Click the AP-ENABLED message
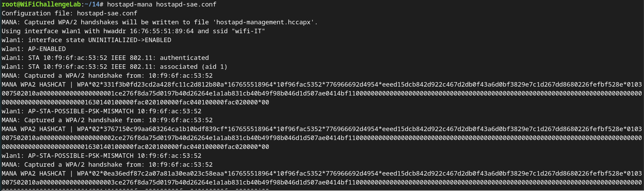The image size is (644, 191). 47,49
